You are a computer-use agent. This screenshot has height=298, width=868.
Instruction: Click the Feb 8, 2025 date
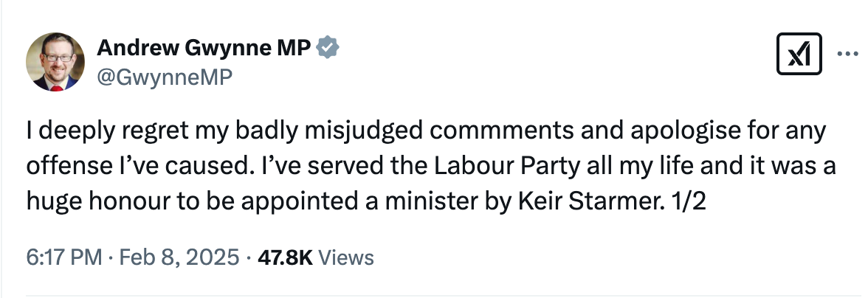[x=176, y=257]
